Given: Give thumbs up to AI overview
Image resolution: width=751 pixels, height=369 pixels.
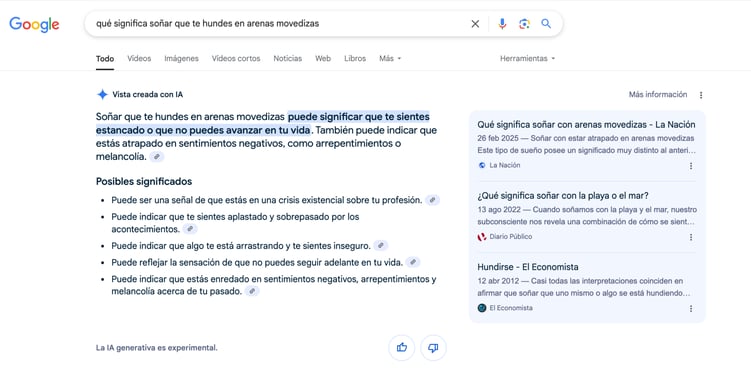Looking at the screenshot, I should tap(401, 348).
